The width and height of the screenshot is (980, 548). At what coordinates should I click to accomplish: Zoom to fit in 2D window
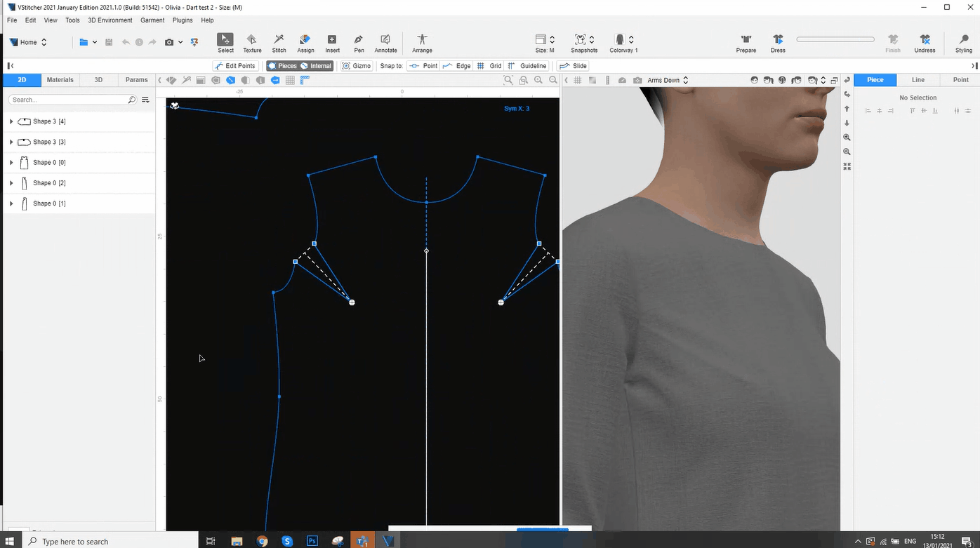[x=508, y=80]
